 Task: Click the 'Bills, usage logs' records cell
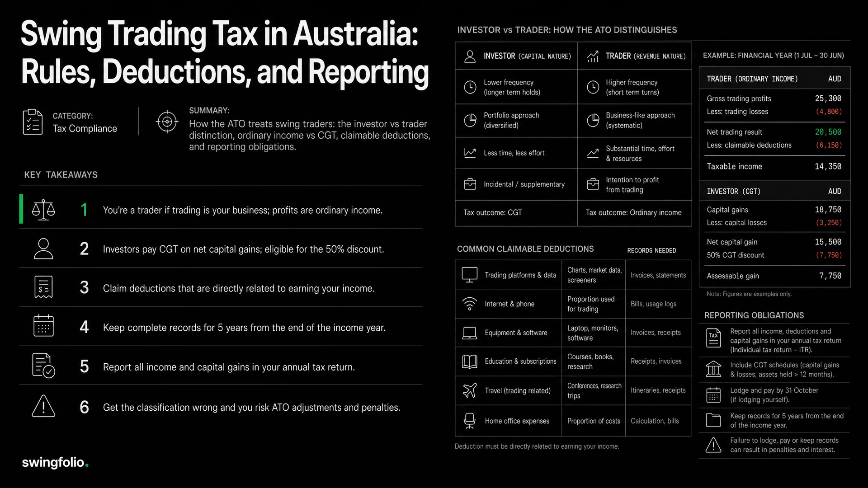(658, 304)
